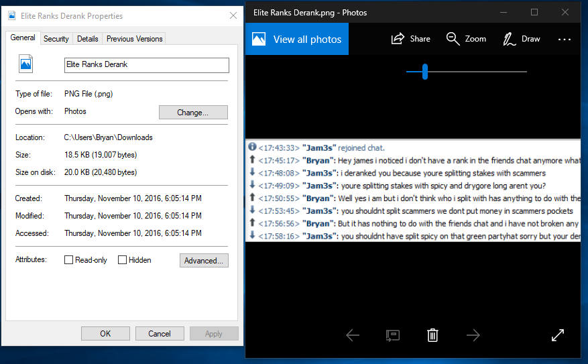Minimize the Photos window
Screen dimensions: 588x364
pos(504,12)
